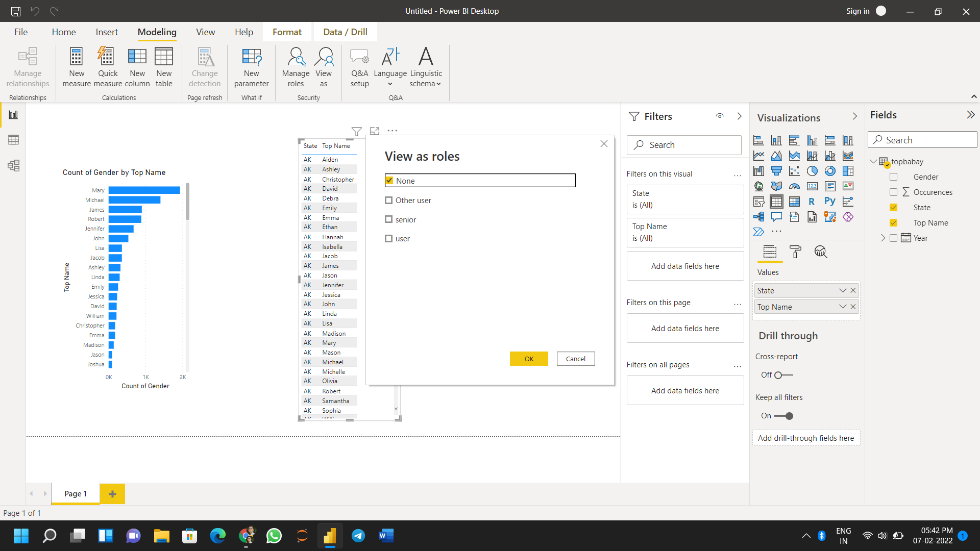Uncheck the None role checkbox

(x=389, y=180)
